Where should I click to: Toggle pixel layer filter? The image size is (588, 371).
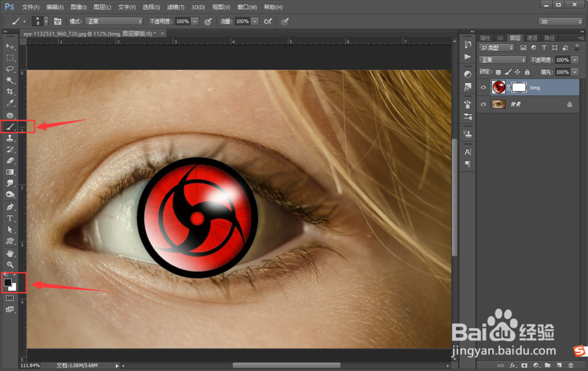(523, 48)
